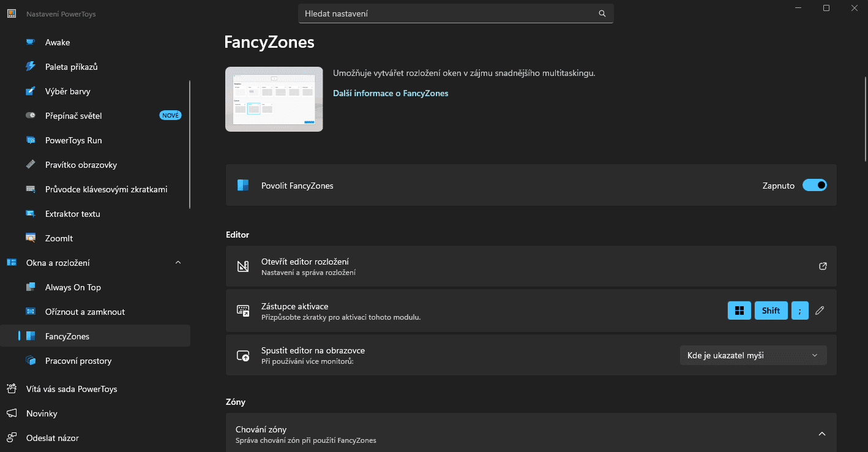Select the ZoomIt icon in sidebar
This screenshot has height=452, width=868.
point(31,238)
